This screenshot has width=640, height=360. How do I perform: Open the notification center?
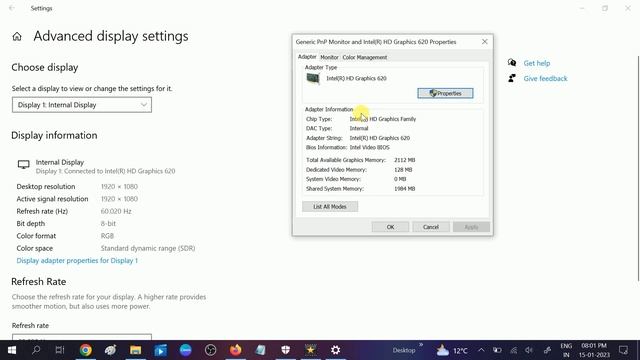click(623, 350)
